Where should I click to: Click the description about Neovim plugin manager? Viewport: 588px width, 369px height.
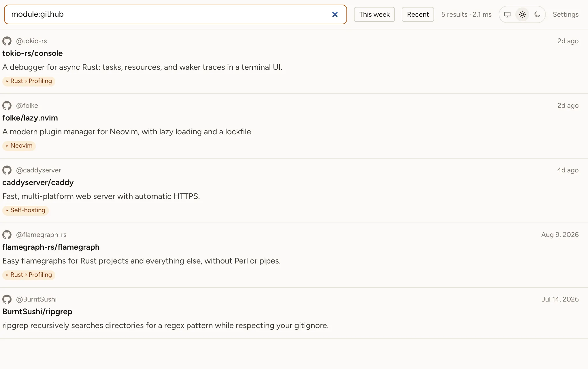point(128,132)
